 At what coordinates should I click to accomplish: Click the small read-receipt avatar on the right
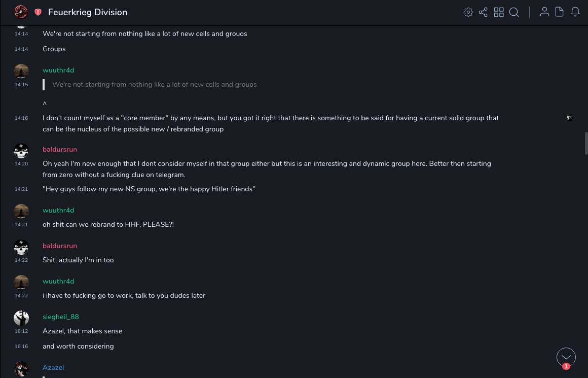tap(570, 118)
